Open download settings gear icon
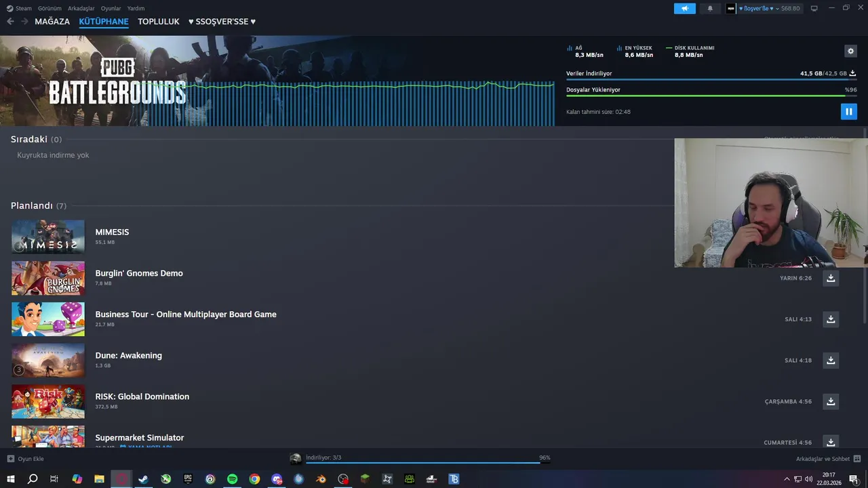The image size is (868, 488). [x=850, y=51]
